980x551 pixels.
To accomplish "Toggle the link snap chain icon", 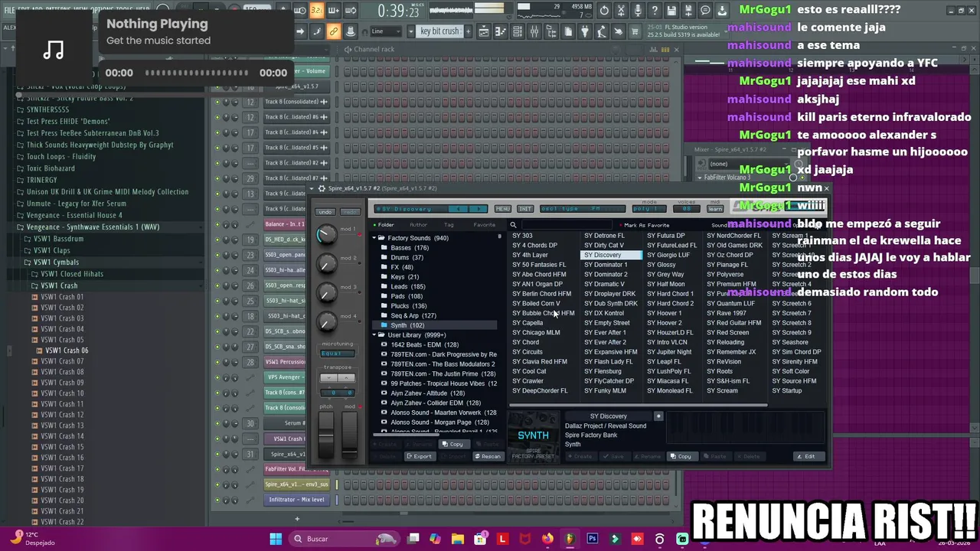I will 333,31.
